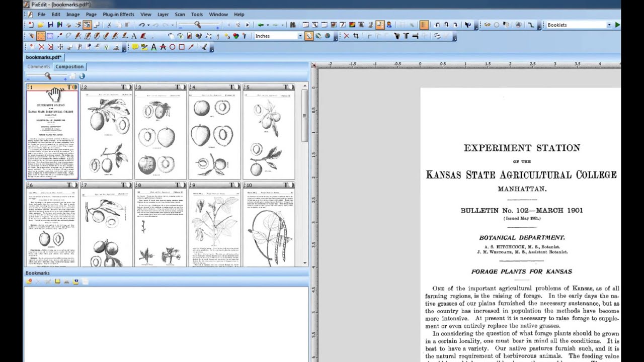Image resolution: width=644 pixels, height=362 pixels.
Task: Toggle the color mode circle on page 2
Action: 129,87
